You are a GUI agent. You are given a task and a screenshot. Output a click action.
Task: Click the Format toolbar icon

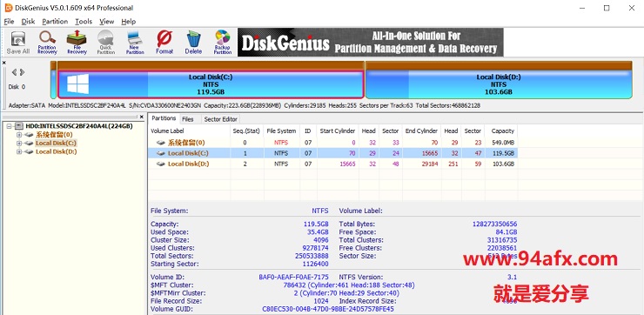tap(164, 43)
